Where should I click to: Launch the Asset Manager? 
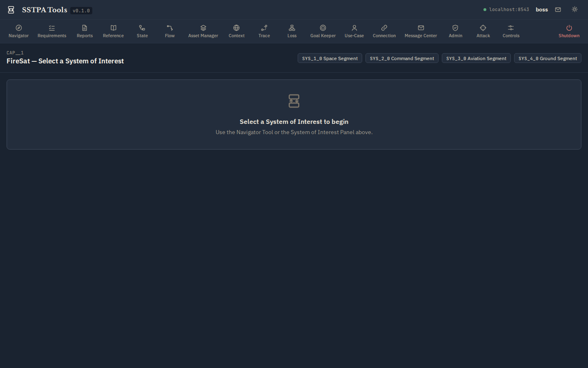(x=203, y=31)
